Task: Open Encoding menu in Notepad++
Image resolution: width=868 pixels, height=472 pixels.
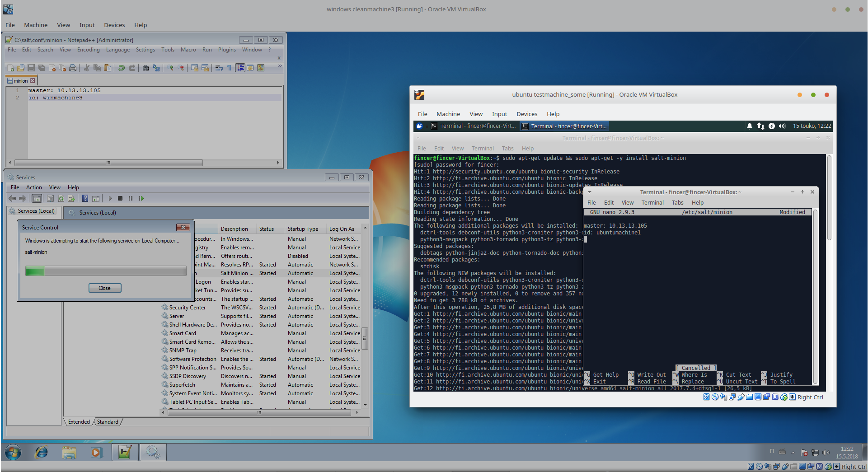Action: point(88,50)
